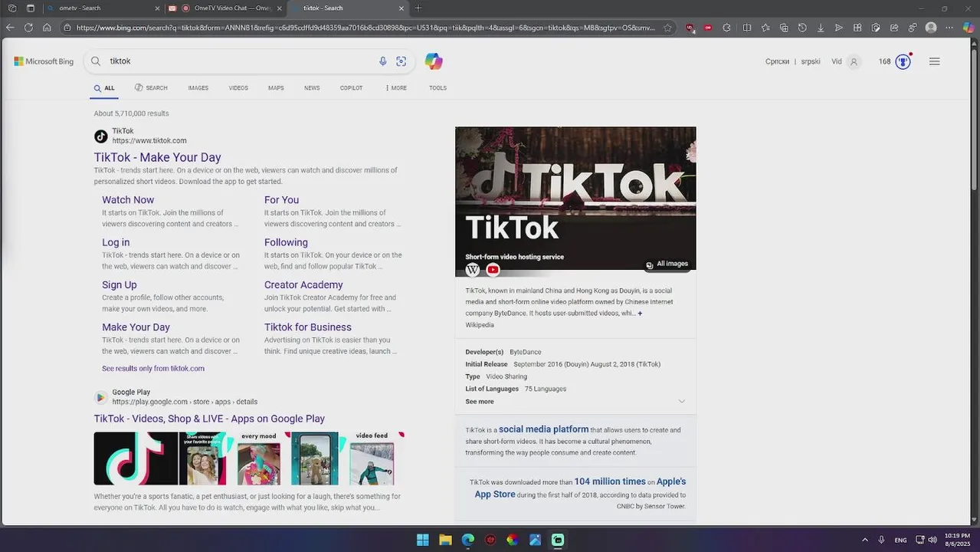The height and width of the screenshot is (552, 980).
Task: Open the MORE search dropdown
Action: coord(396,88)
